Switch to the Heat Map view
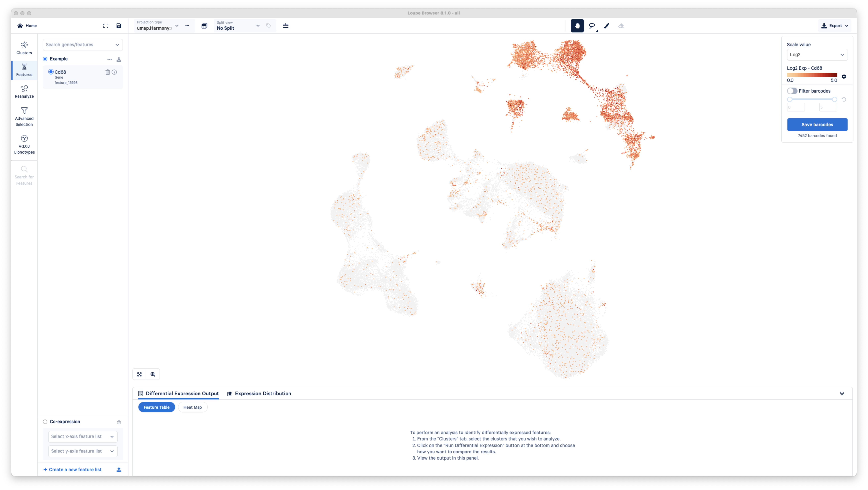The height and width of the screenshot is (490, 868). click(192, 407)
